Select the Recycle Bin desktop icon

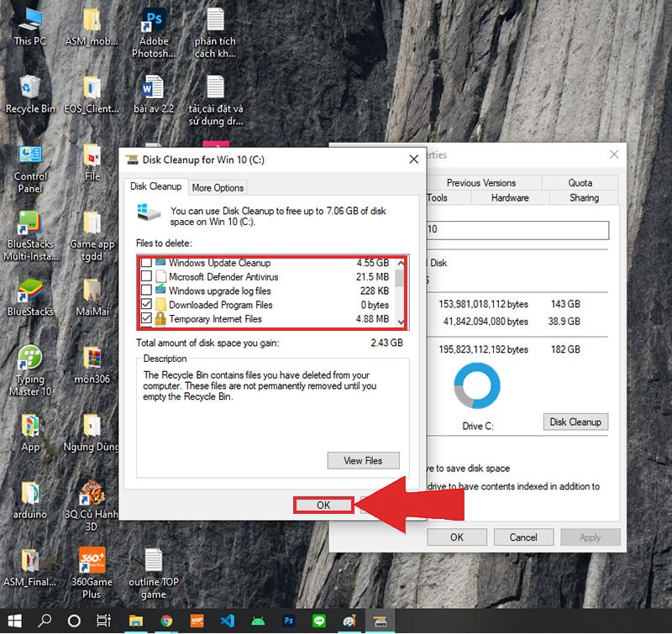[x=30, y=94]
